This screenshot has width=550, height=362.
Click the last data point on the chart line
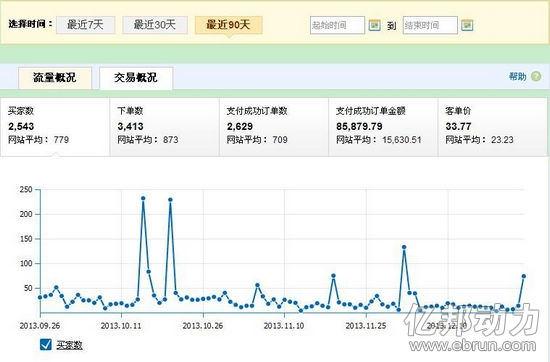[x=524, y=276]
